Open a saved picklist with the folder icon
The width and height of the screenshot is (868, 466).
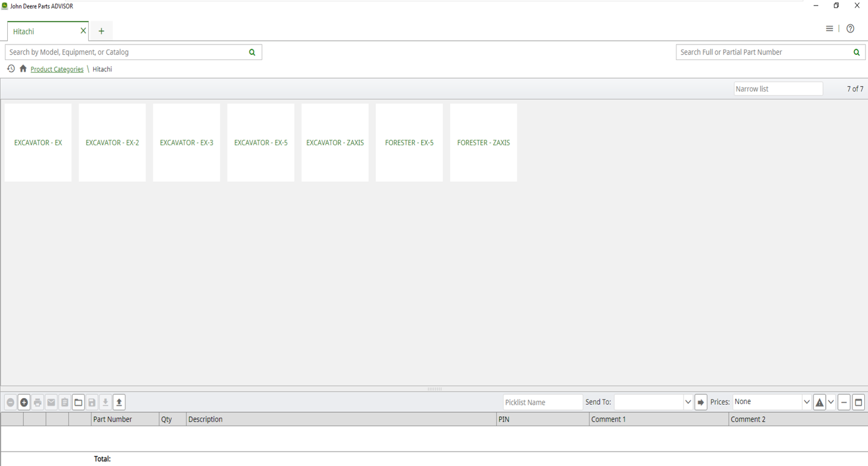78,402
